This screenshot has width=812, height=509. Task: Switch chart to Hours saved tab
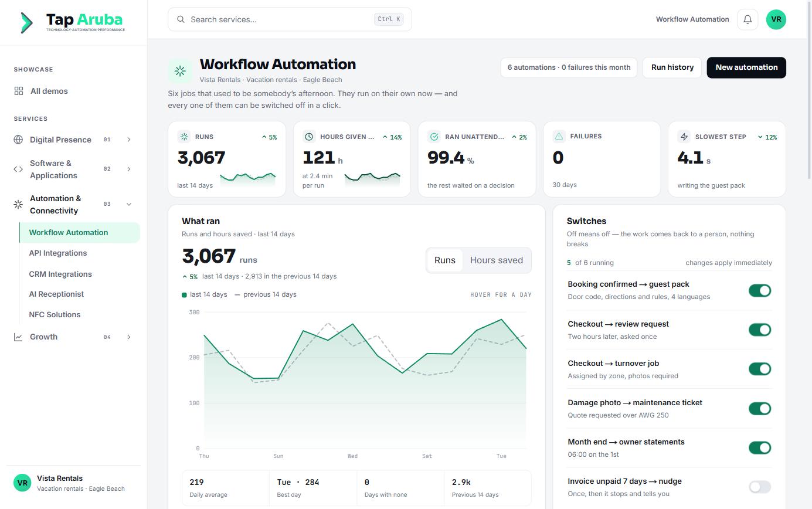496,260
